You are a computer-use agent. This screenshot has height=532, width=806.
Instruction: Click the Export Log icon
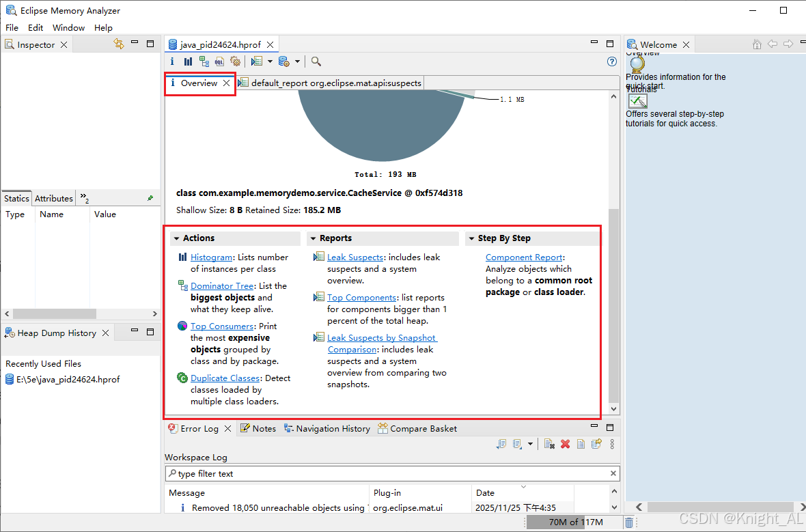(501, 444)
